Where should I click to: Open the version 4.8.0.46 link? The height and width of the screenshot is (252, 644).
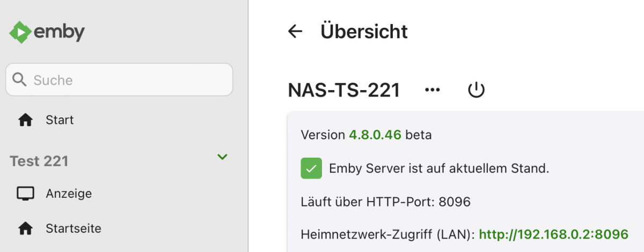point(375,135)
